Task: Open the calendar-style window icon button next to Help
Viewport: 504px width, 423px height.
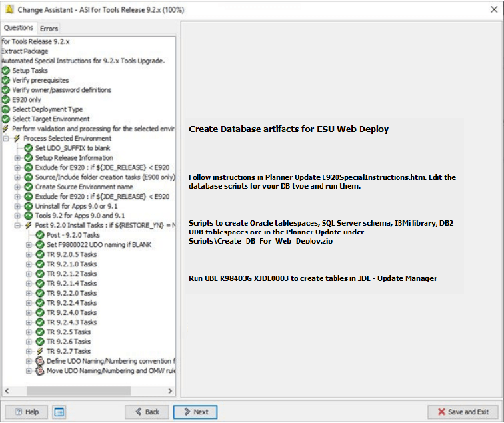Action: (x=59, y=412)
